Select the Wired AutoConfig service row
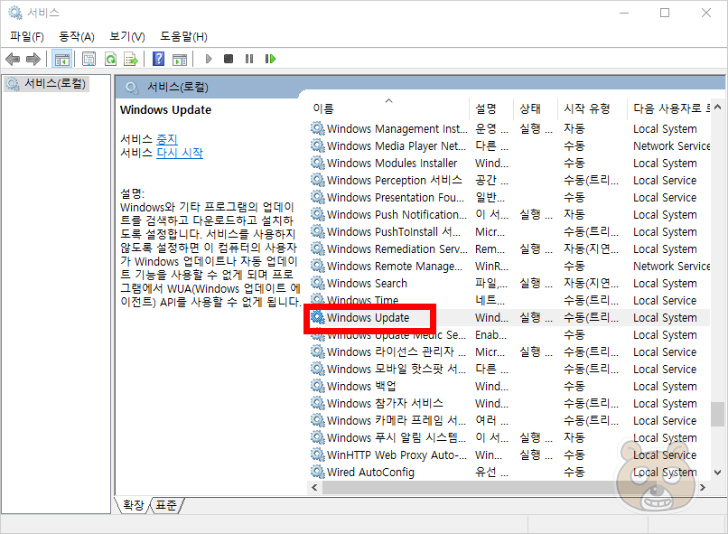This screenshot has width=728, height=534. point(510,472)
